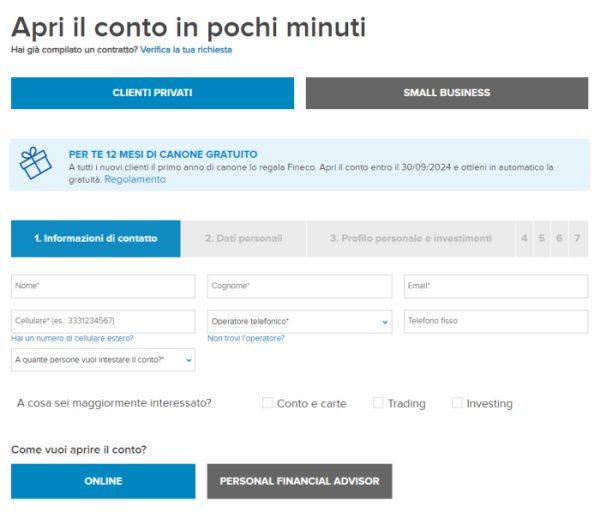The image size is (600, 519).
Task: Open step 3 Profilo personale e investimenti
Action: click(411, 239)
